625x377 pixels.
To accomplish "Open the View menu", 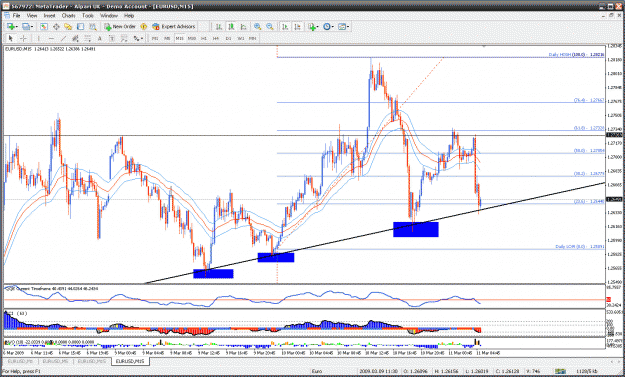I will [x=32, y=16].
